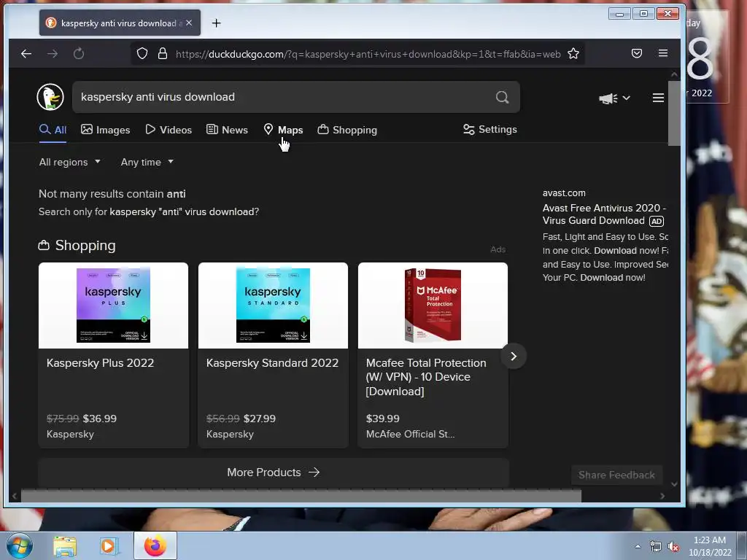Click the $27.99 Kaspersky Standard price
Image resolution: width=747 pixels, height=560 pixels.
pos(260,419)
